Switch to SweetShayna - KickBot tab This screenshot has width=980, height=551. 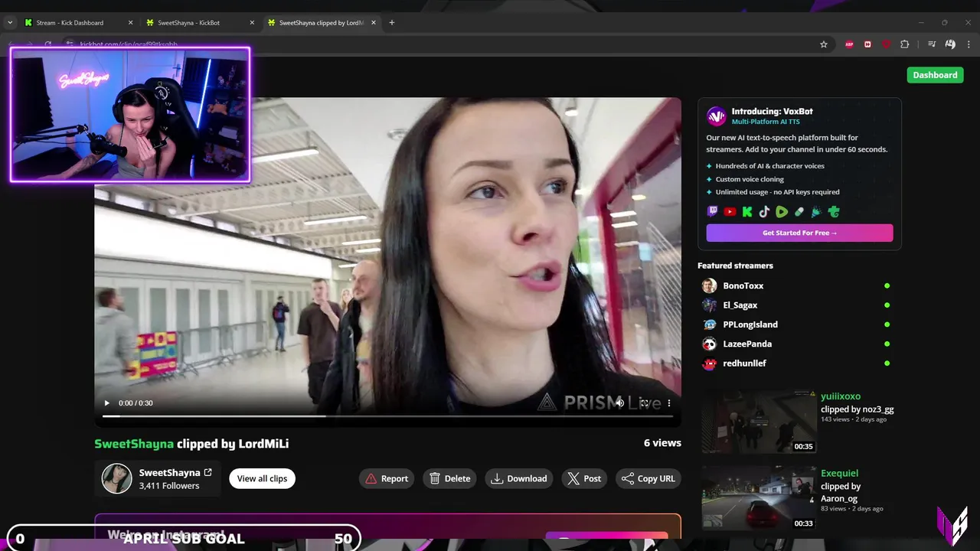(x=188, y=23)
